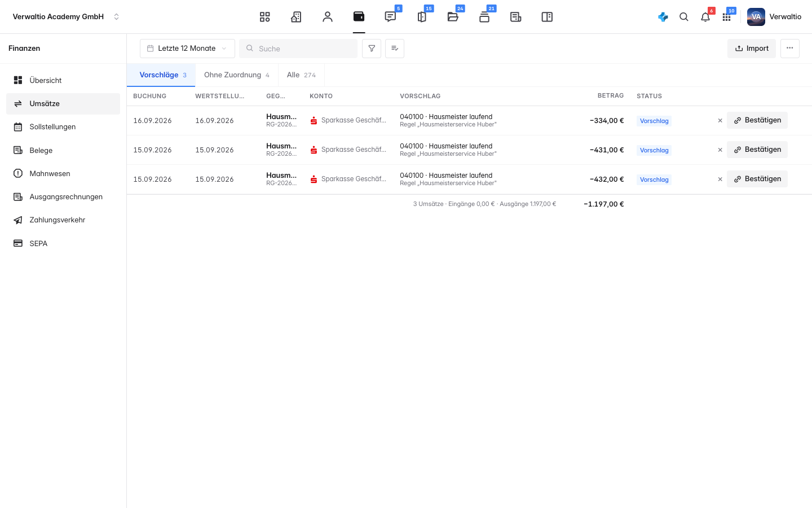Screen dimensions: 812x508
Task: Click the global search magnifier icon
Action: pos(684,17)
